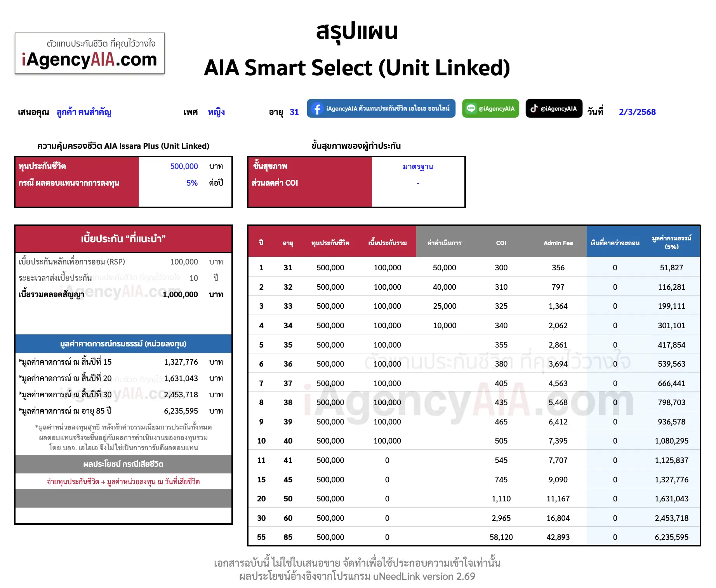Viewport: 716px width, 588px height.
Task: Click the TikTok logo icon
Action: (534, 109)
